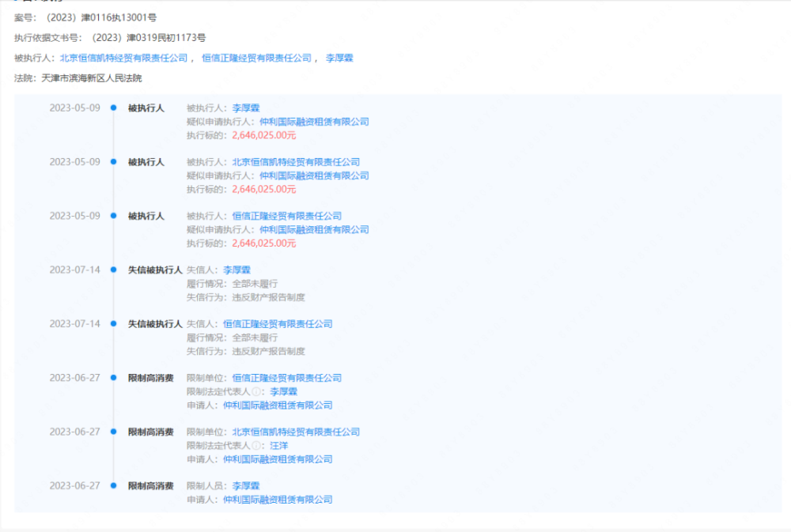Click 失信被执行人 label for 失信人 恒信正隆
The height and width of the screenshot is (532, 791).
(155, 324)
